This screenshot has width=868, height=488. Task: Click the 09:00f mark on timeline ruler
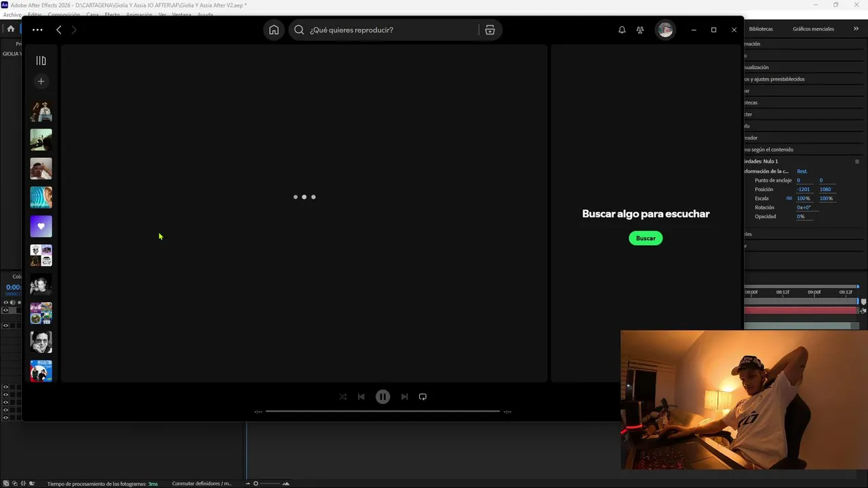coord(814,292)
